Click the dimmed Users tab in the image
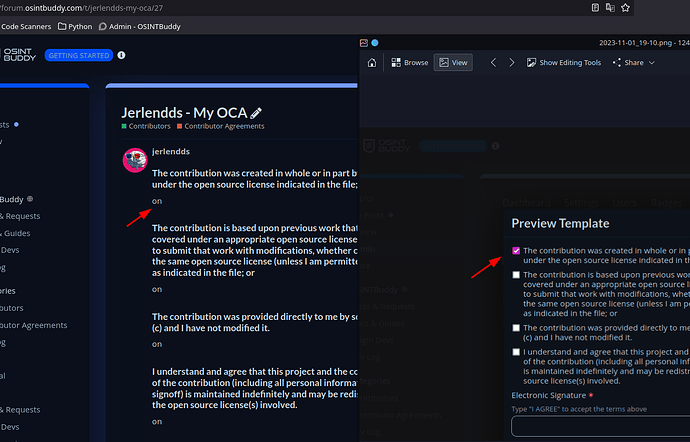Image resolution: width=690 pixels, height=442 pixels. pos(624,203)
